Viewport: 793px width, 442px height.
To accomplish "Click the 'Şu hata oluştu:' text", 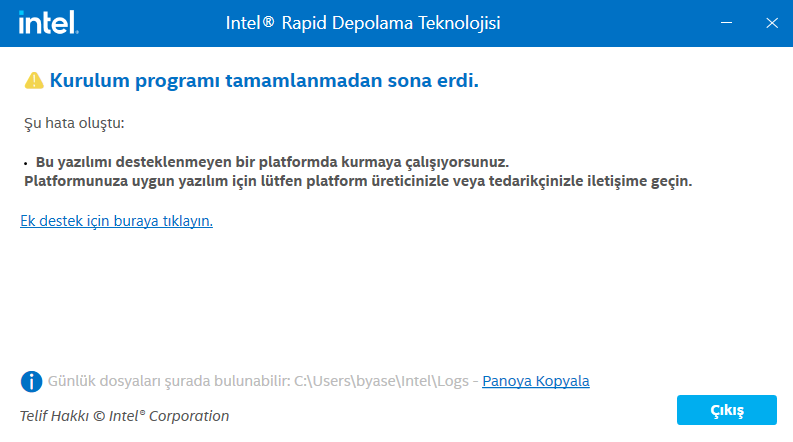I will pos(74,123).
